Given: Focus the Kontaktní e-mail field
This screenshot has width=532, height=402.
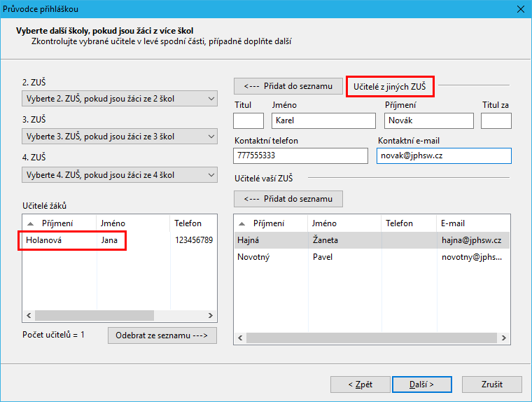Looking at the screenshot, I should pos(444,155).
